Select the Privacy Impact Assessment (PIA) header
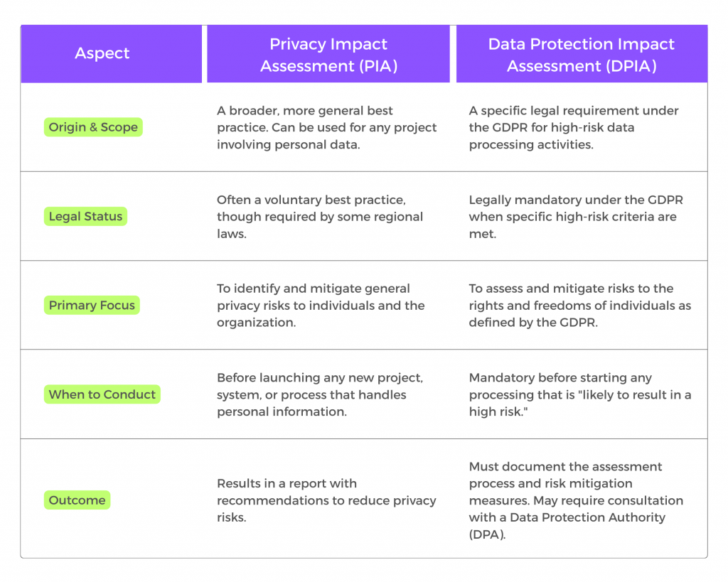Screen dimensions: 728x582 coord(328,55)
